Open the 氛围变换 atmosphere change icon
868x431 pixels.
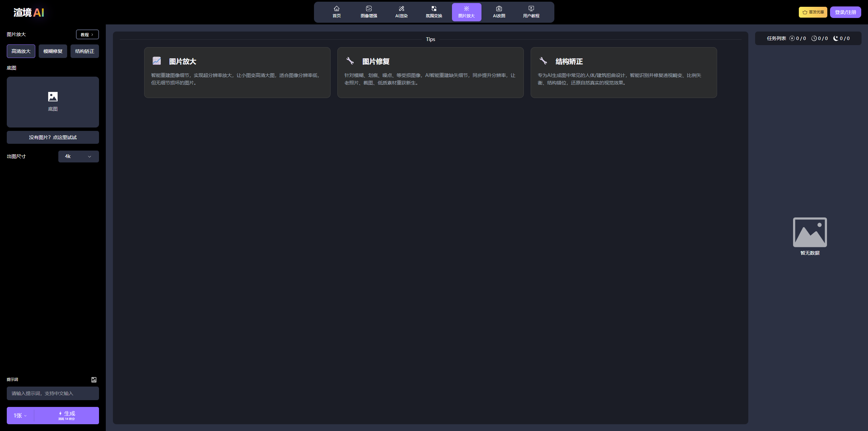tap(434, 8)
